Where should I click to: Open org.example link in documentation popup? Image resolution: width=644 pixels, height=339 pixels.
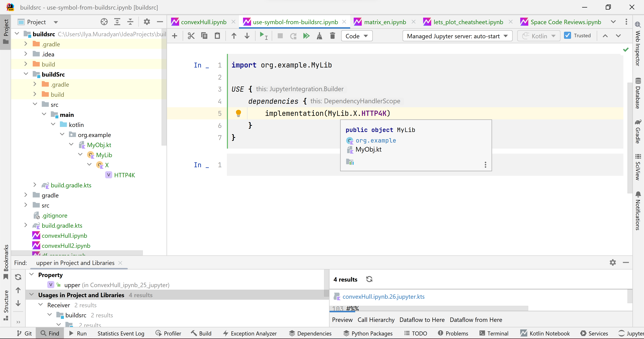376,141
